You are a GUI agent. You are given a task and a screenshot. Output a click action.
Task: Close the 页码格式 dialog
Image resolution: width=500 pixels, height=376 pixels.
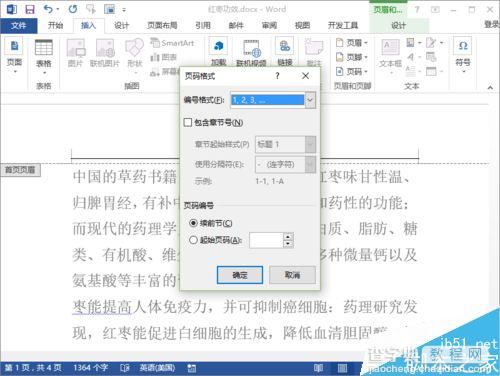point(305,76)
